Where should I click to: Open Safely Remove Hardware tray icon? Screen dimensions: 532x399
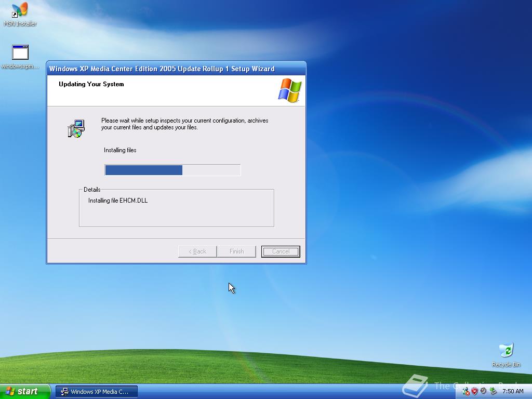coord(492,391)
